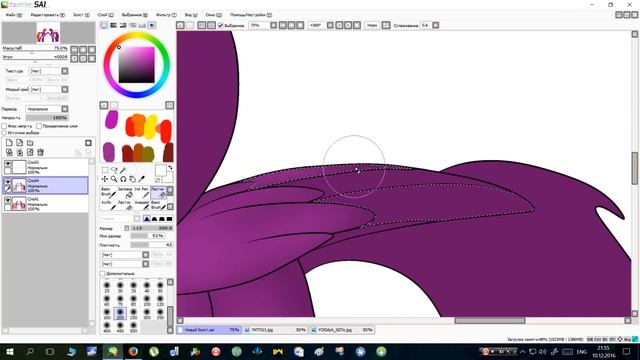Screen dimensions: 640x360
Task: Choose the Acrilic brush
Action: 108,205
